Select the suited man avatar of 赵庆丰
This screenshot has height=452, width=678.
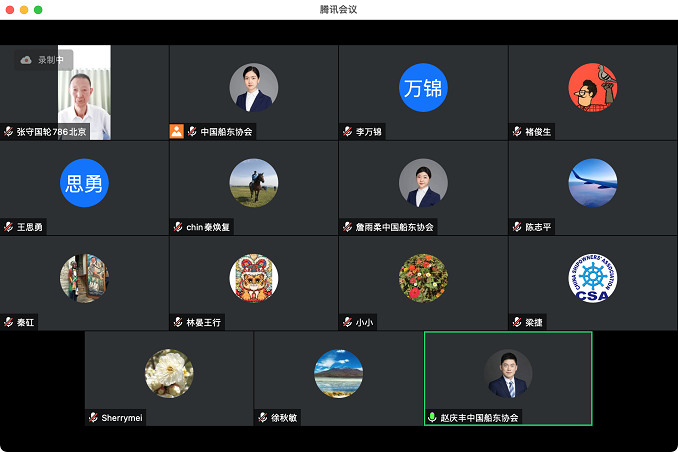tap(508, 374)
